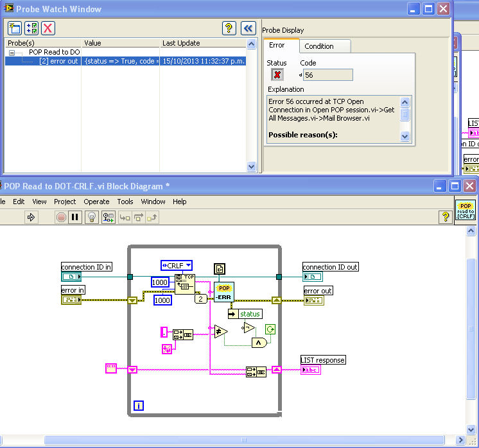Collapse the probe display with double-arrow button
The image size is (479, 448).
[x=248, y=28]
